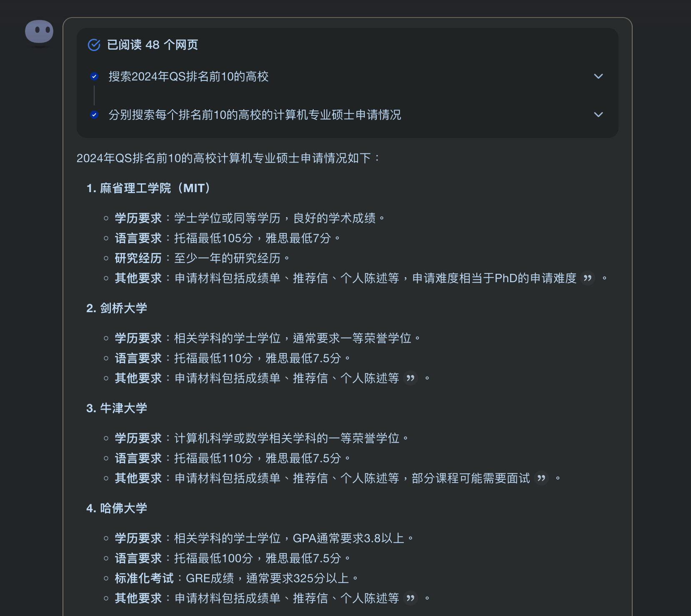Image resolution: width=691 pixels, height=616 pixels.
Task: Select the 分别搜索每个排名前10的高校 step row
Action: (x=347, y=115)
